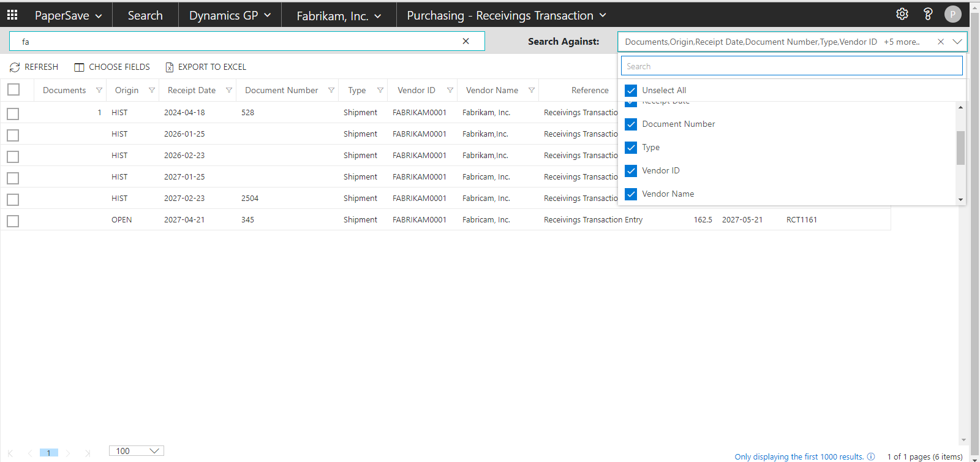
Task: Uncheck the Vendor Name field checkbox
Action: (x=631, y=194)
